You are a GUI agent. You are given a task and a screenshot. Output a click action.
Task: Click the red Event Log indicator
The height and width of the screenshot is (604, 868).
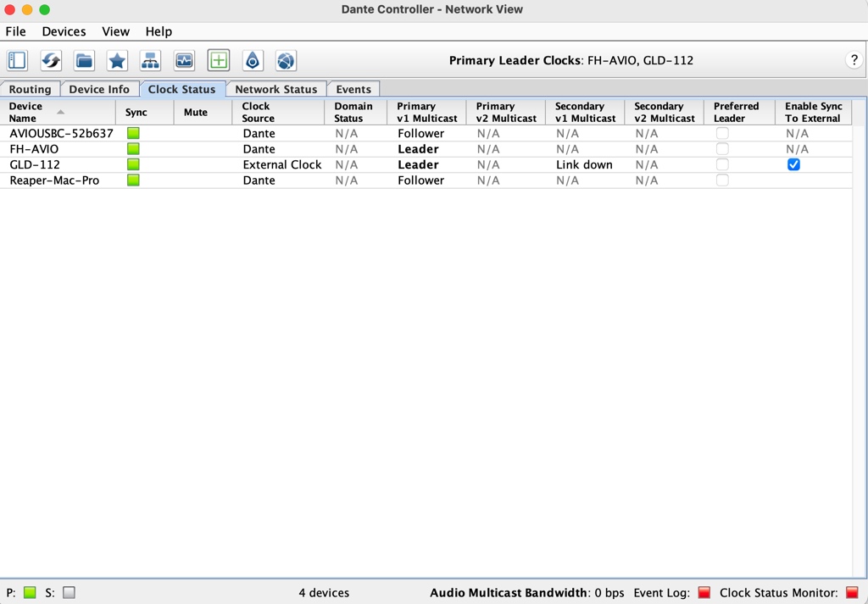[704, 592]
